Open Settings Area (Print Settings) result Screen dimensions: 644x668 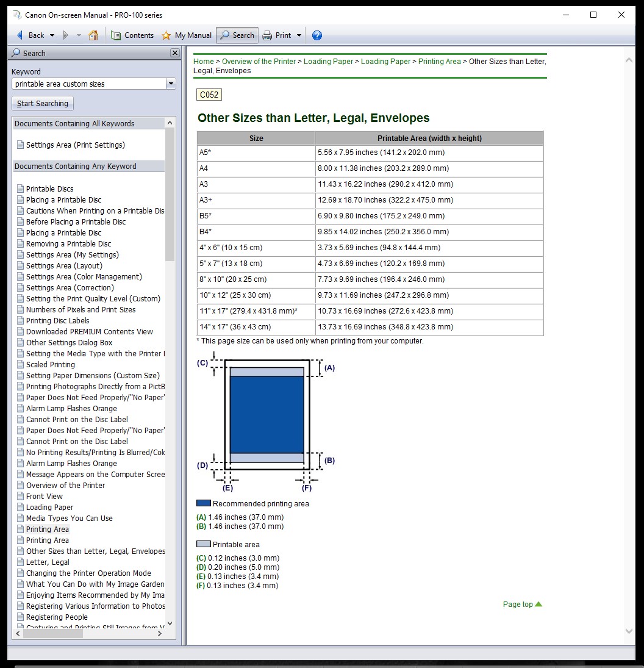click(75, 145)
